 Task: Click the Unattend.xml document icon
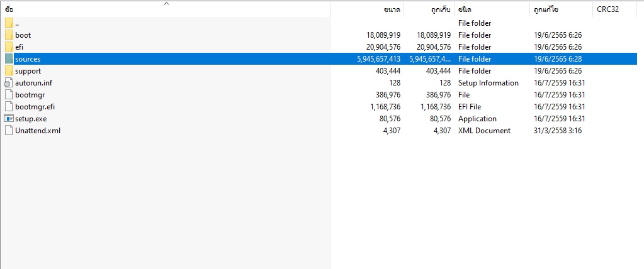click(x=8, y=131)
